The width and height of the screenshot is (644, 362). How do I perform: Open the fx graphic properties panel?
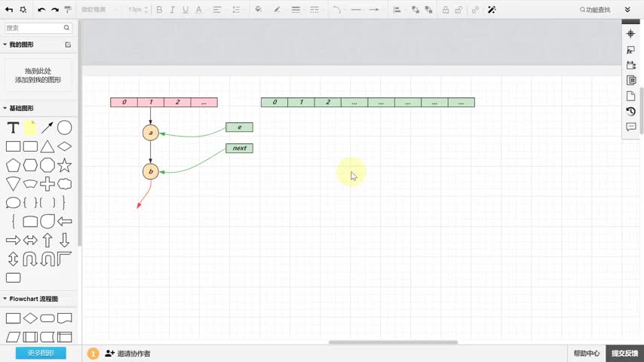[631, 50]
